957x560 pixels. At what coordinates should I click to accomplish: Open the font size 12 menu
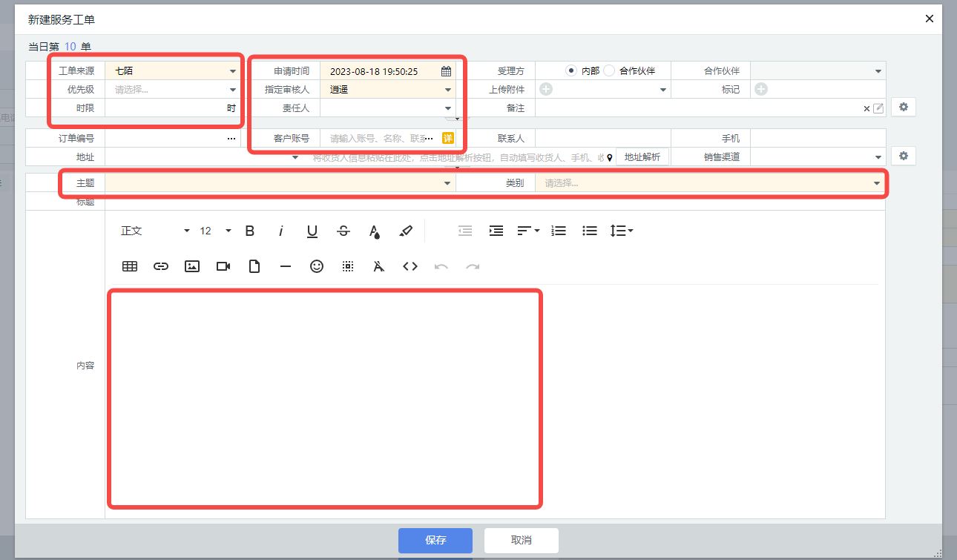tap(216, 231)
